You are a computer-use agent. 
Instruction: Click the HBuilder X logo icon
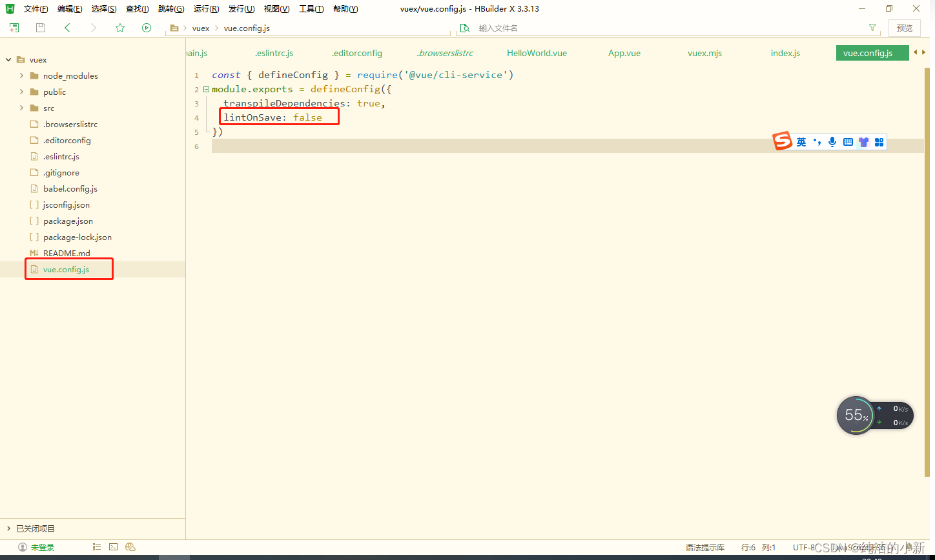pos(10,8)
